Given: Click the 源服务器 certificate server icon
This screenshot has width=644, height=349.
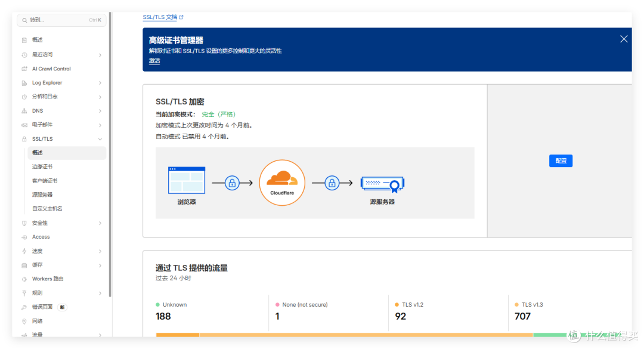Looking at the screenshot, I should (382, 184).
